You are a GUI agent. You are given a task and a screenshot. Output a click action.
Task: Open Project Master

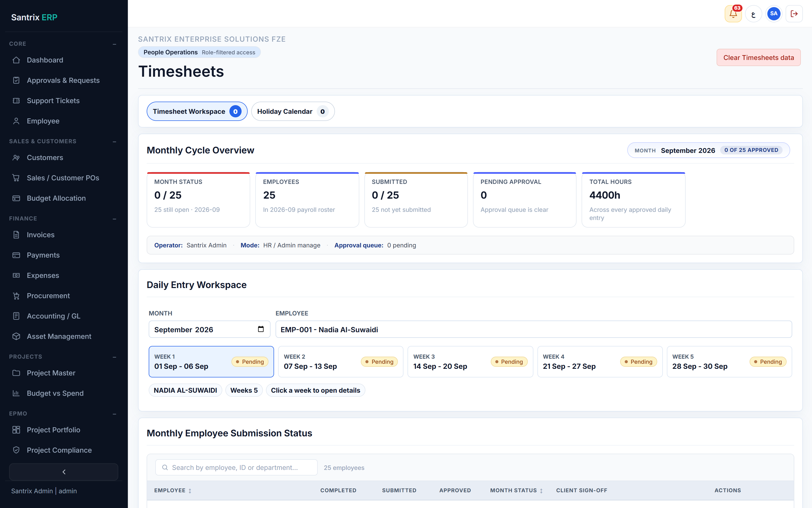point(64,373)
